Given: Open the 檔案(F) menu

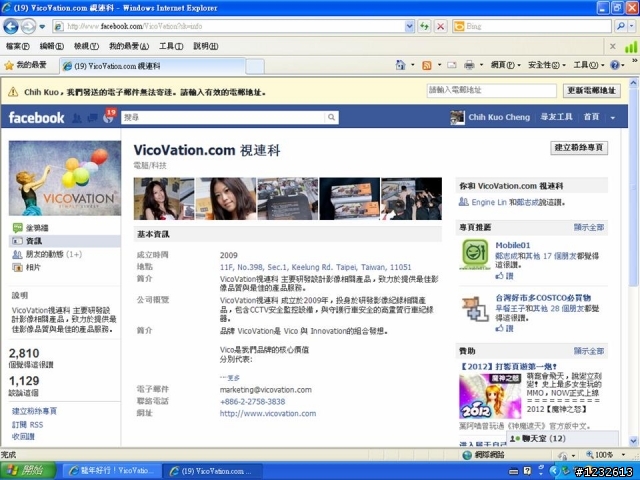Looking at the screenshot, I should [18, 46].
